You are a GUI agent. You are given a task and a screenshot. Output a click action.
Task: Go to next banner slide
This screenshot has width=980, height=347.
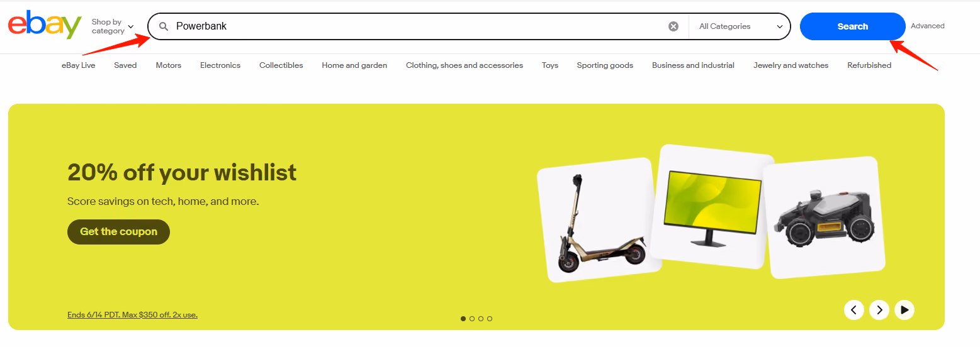(x=879, y=310)
